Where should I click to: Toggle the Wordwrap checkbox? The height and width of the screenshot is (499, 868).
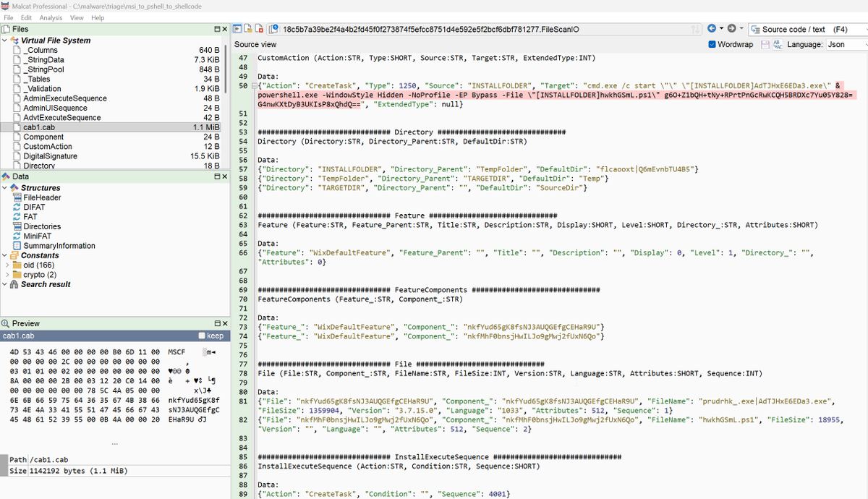(713, 44)
